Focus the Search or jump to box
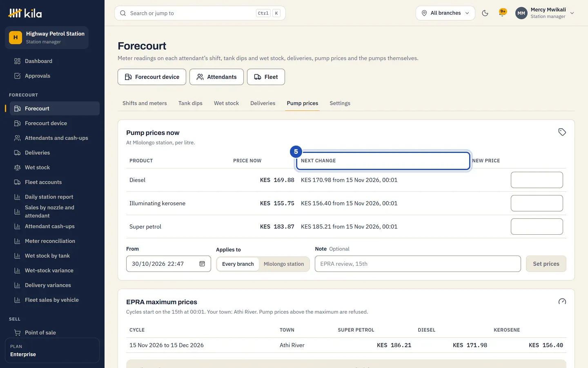The height and width of the screenshot is (368, 588). tap(200, 13)
